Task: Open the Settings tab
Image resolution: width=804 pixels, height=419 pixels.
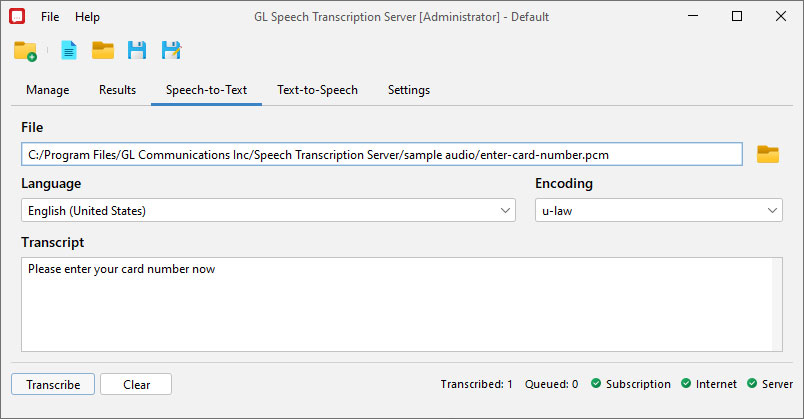Action: 409,90
